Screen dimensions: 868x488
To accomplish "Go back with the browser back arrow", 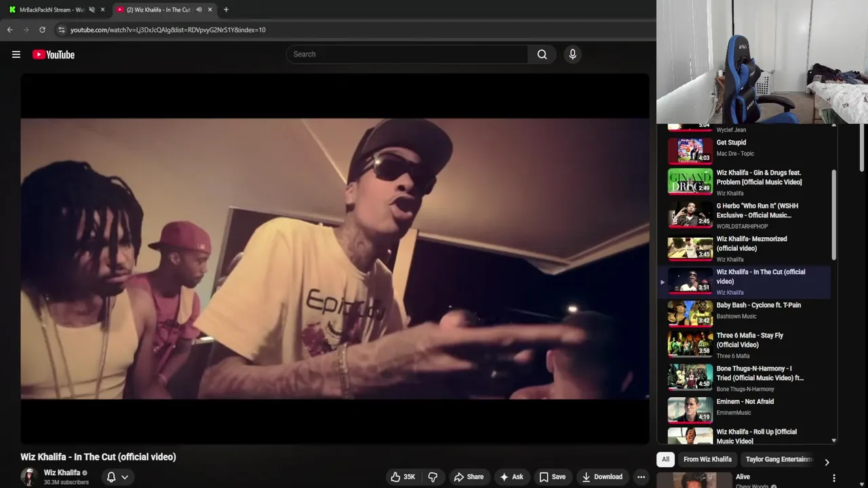I will tap(9, 30).
